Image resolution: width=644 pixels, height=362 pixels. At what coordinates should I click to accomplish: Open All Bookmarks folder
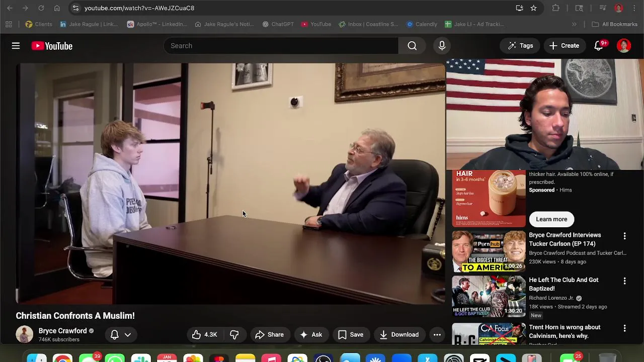coord(614,24)
